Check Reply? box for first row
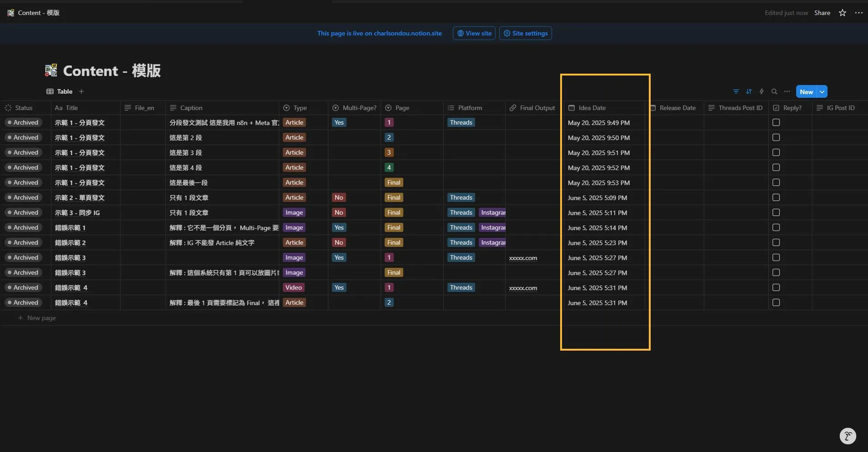This screenshot has height=452, width=868. (x=776, y=122)
